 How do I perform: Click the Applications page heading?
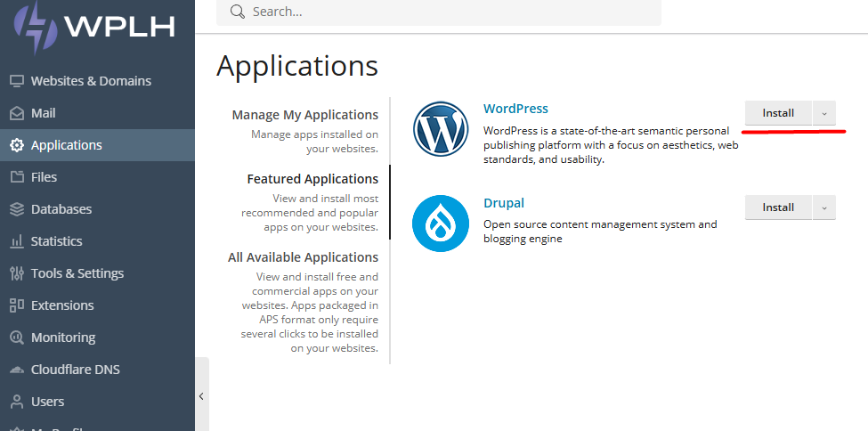coord(297,66)
